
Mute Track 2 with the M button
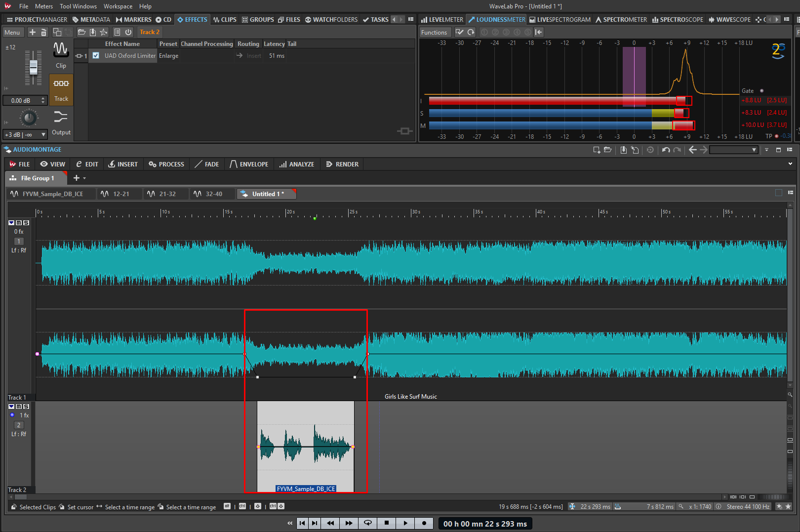tap(19, 407)
